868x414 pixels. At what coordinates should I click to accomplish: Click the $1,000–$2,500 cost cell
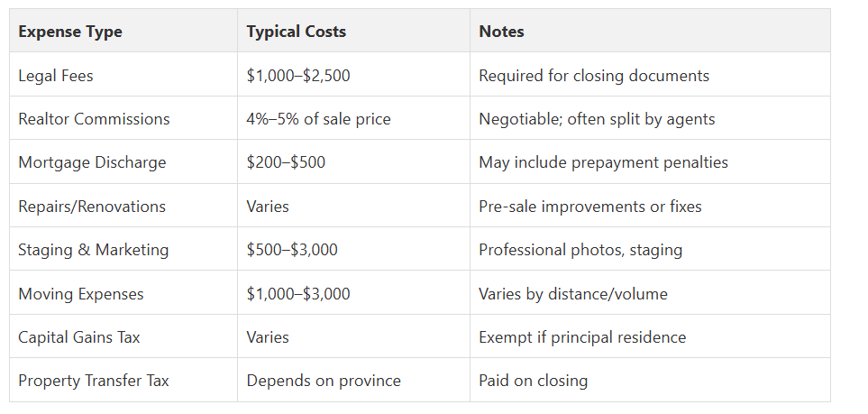click(298, 76)
